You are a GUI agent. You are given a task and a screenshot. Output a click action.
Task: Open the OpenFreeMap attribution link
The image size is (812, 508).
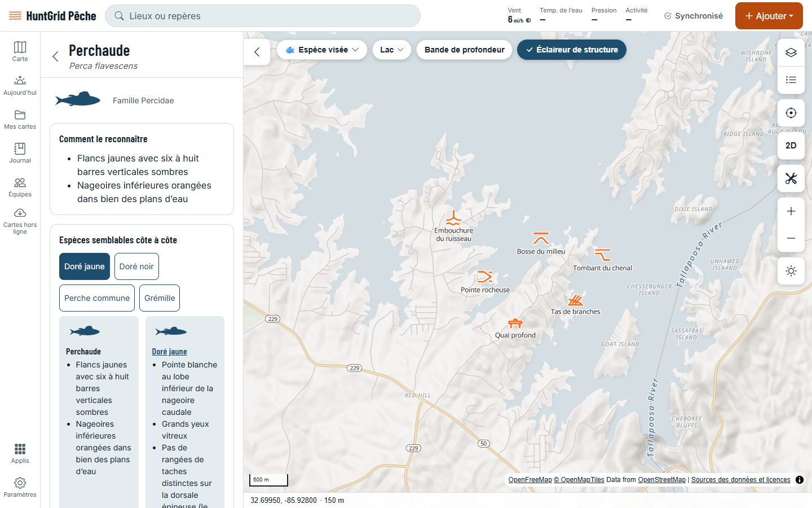(530, 480)
